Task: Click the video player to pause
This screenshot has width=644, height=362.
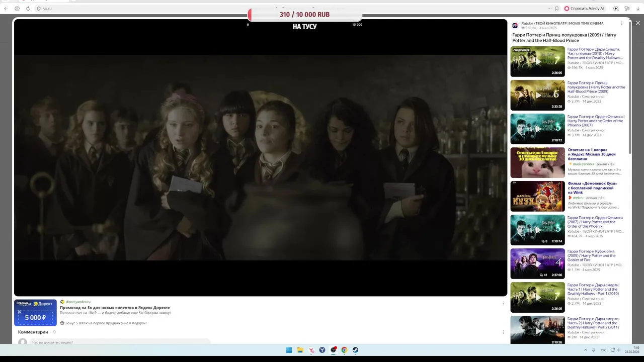Action: pyautogui.click(x=261, y=157)
